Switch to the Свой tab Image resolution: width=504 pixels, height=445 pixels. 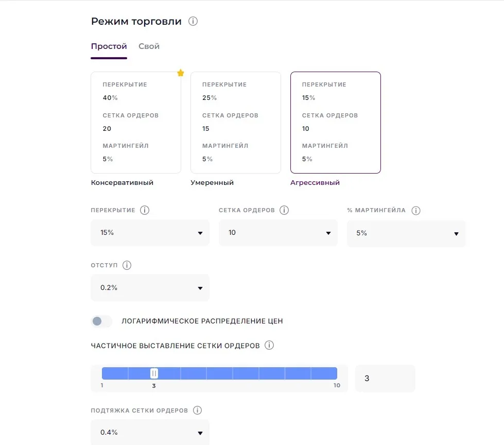pyautogui.click(x=149, y=46)
